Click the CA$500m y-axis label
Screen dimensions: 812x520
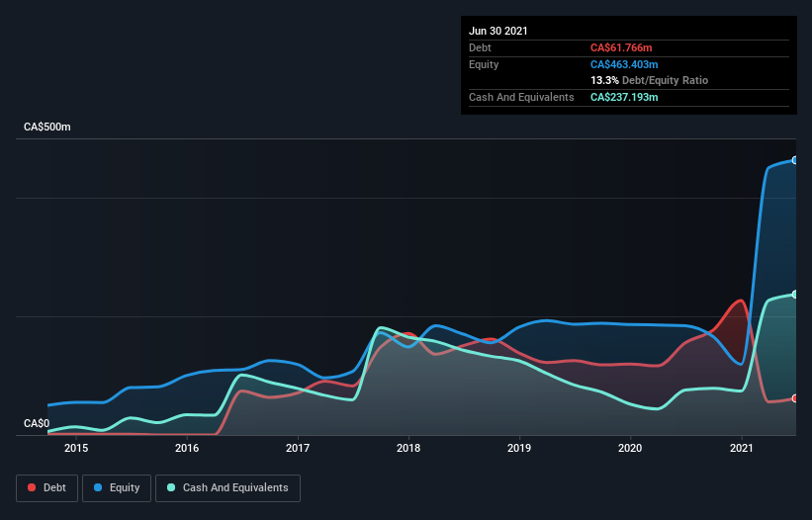point(47,127)
